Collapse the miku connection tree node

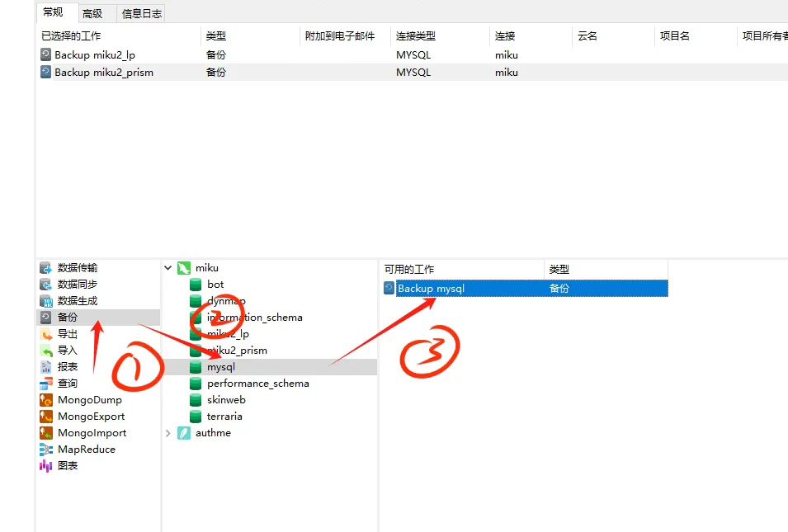click(169, 268)
